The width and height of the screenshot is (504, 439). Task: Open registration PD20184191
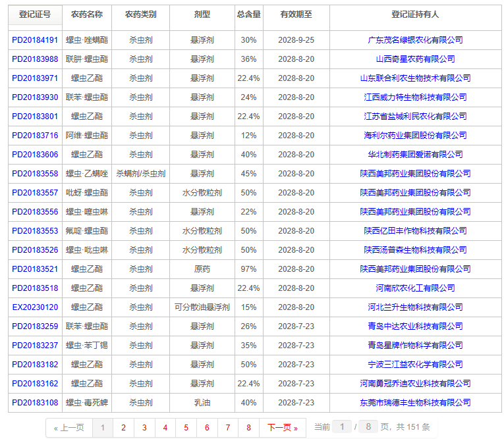coord(35,40)
